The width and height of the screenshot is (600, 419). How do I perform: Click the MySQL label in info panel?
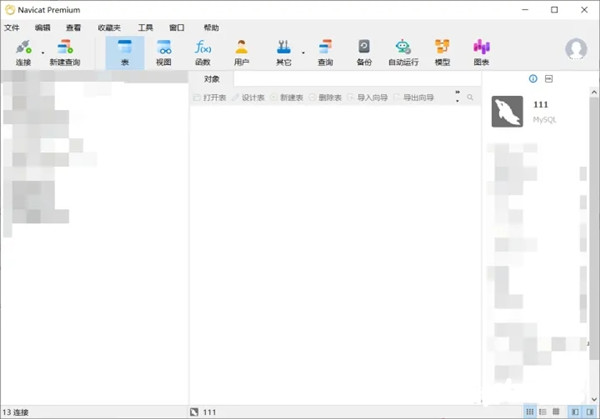click(x=544, y=120)
